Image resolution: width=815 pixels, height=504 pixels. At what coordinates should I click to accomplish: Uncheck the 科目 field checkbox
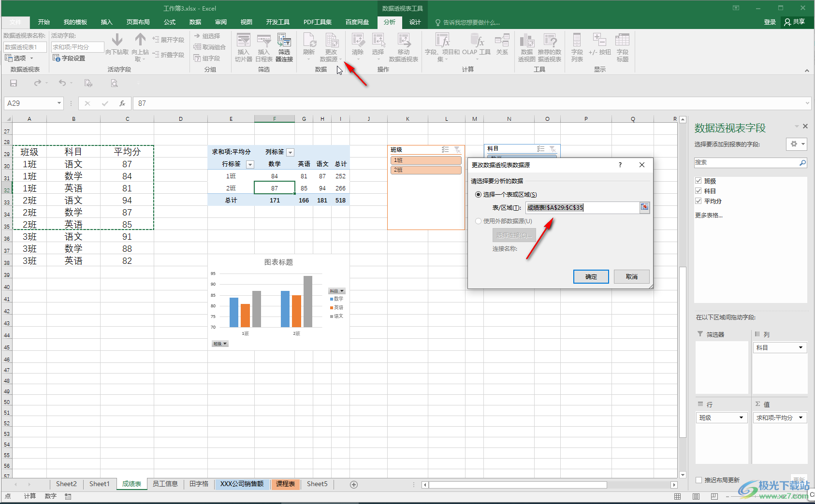698,191
